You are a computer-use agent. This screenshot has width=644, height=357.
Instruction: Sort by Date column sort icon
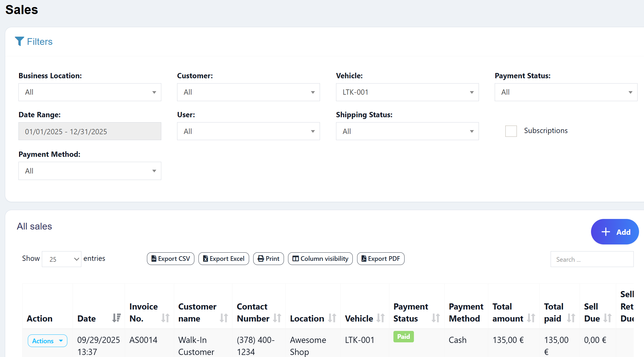[x=117, y=318]
